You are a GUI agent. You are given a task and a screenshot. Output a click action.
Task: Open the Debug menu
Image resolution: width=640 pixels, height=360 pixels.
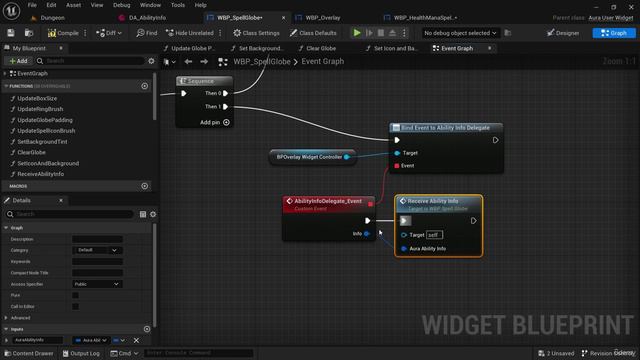click(x=121, y=5)
